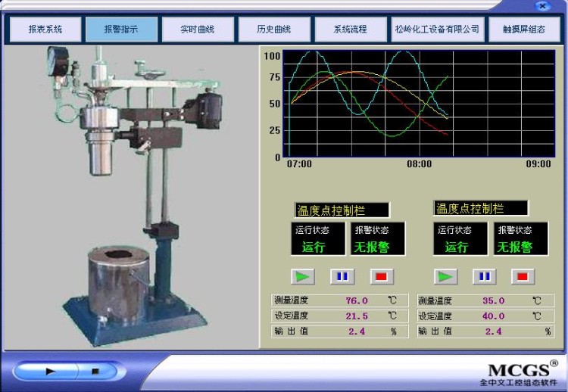Open the 系统流程 screen
568x392 pixels.
[351, 30]
